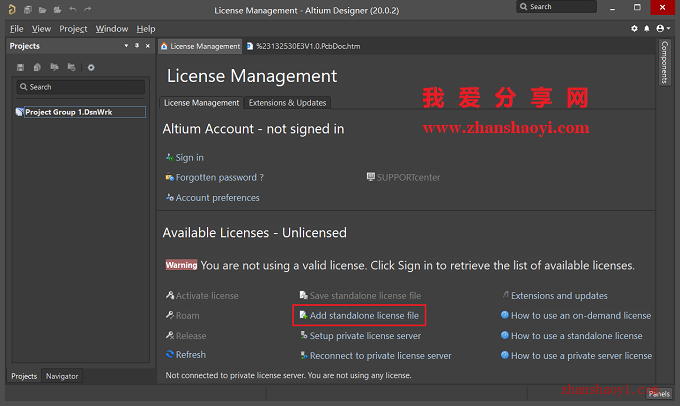Open the Help menu
The width and height of the screenshot is (680, 406).
[146, 29]
